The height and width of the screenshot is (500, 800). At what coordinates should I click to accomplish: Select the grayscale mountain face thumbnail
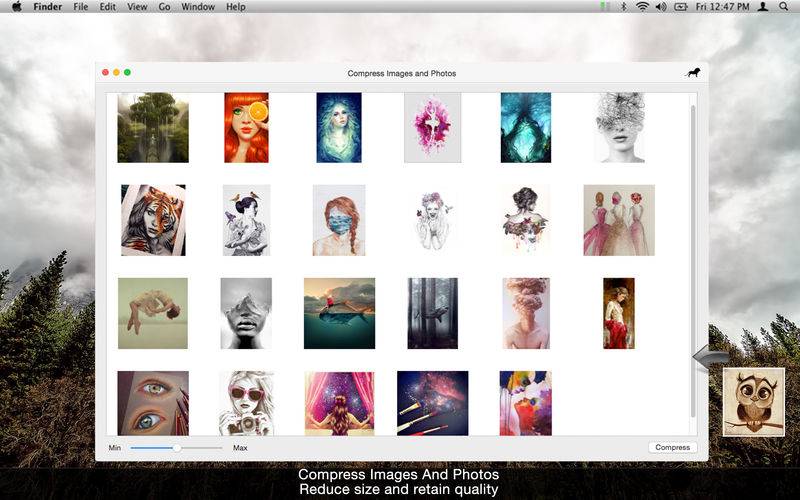[246, 313]
